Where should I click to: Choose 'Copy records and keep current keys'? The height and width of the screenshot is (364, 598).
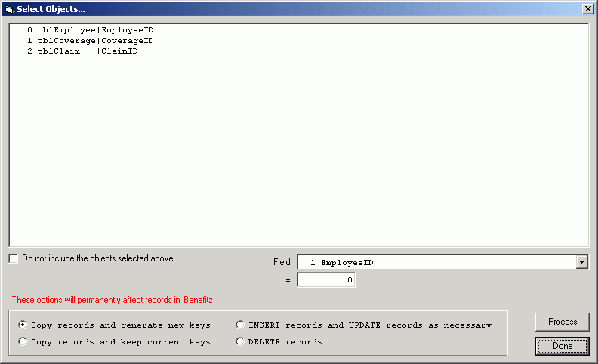tap(23, 341)
